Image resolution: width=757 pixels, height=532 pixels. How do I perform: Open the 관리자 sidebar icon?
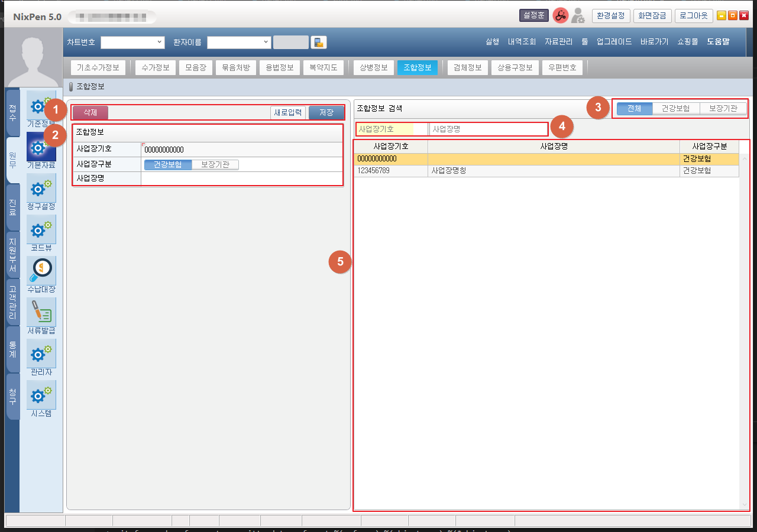(41, 353)
